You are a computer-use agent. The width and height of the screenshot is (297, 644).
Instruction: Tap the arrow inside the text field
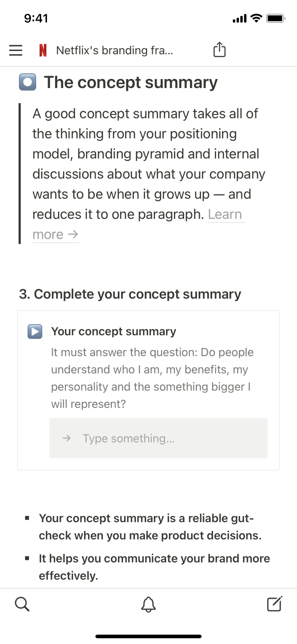click(67, 438)
